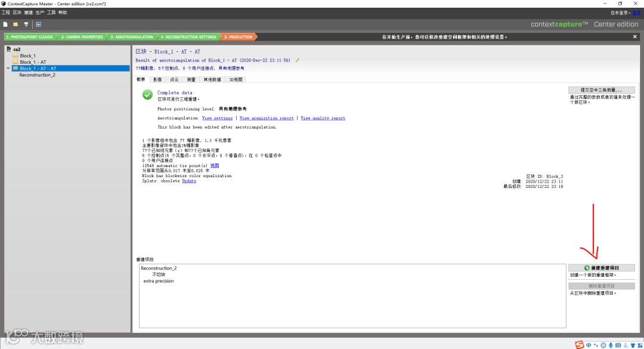This screenshot has width=644, height=349.
Task: Click the login link at top right
Action: [x=636, y=13]
